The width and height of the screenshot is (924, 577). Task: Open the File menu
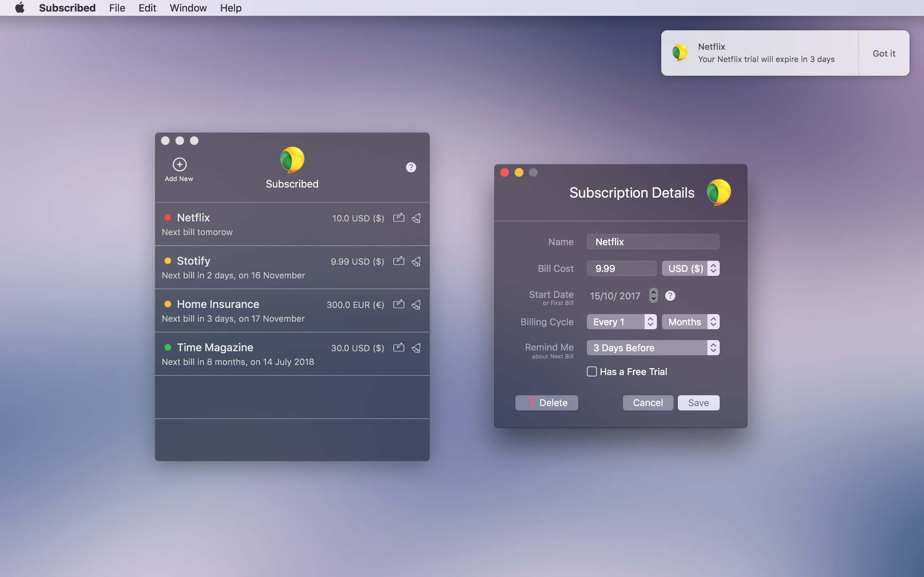tap(117, 8)
